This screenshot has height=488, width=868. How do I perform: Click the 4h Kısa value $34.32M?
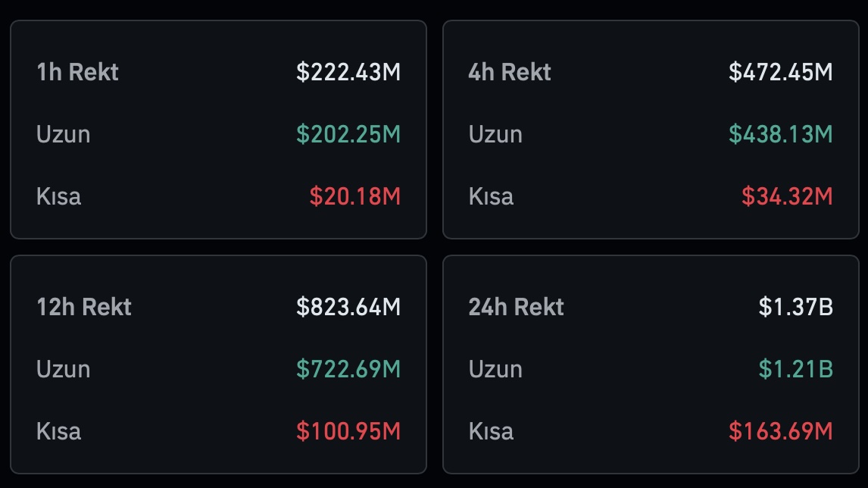[x=787, y=196]
